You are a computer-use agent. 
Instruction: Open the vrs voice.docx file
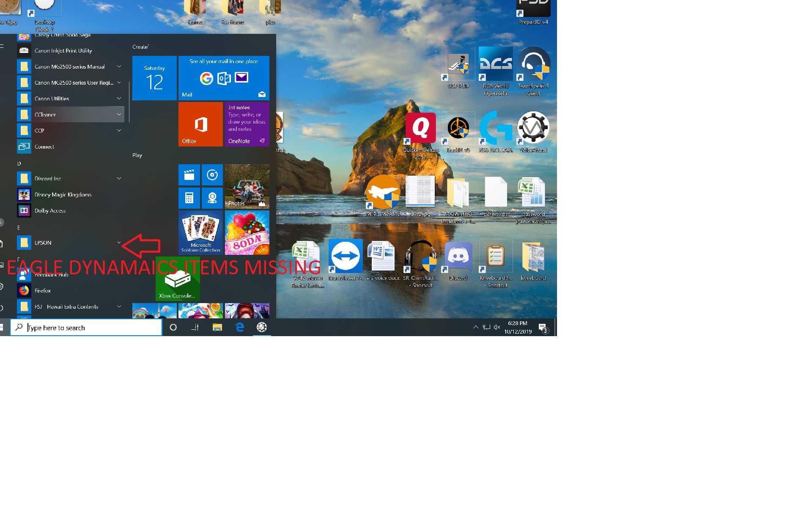tap(383, 261)
